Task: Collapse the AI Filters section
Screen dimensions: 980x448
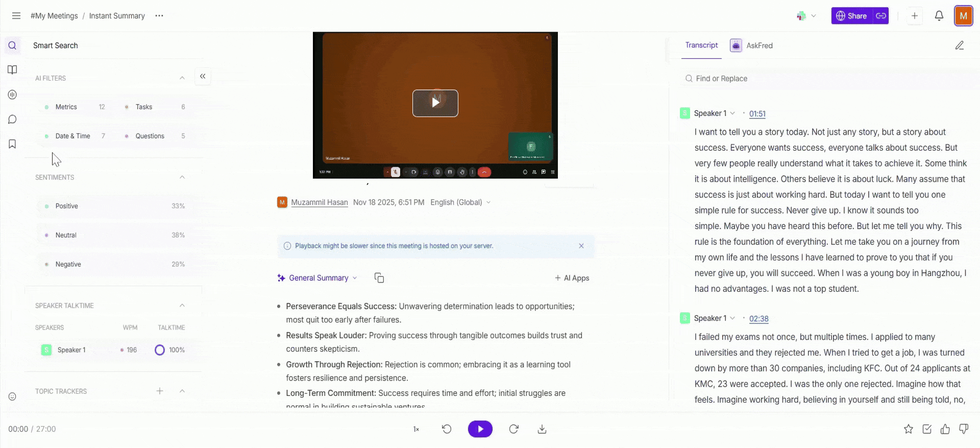Action: 182,78
